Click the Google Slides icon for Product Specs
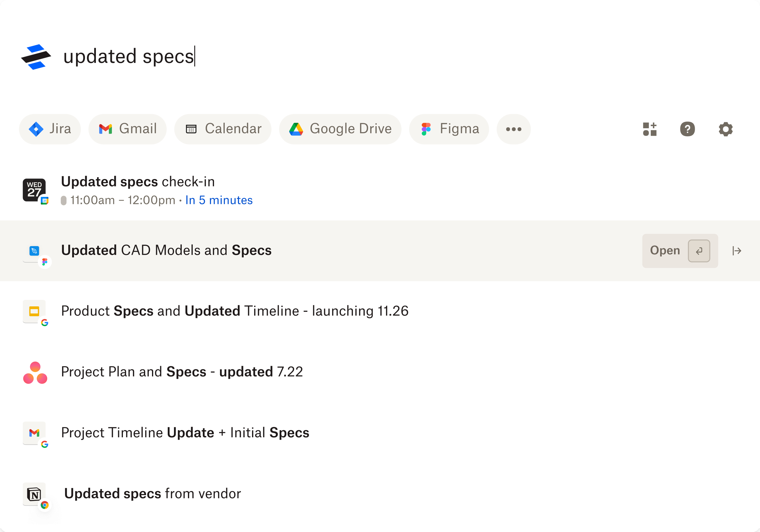Viewport: 760px width, 532px height. click(34, 311)
